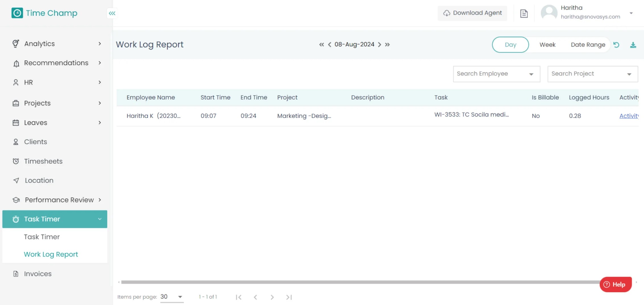Click the 0.28 logged hours value

[x=575, y=116]
